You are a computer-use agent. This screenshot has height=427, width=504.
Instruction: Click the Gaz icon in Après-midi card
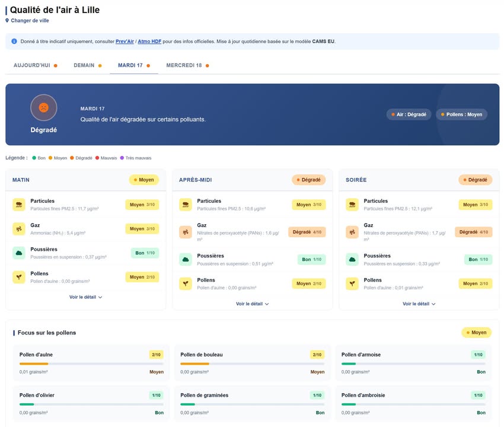[x=186, y=232]
